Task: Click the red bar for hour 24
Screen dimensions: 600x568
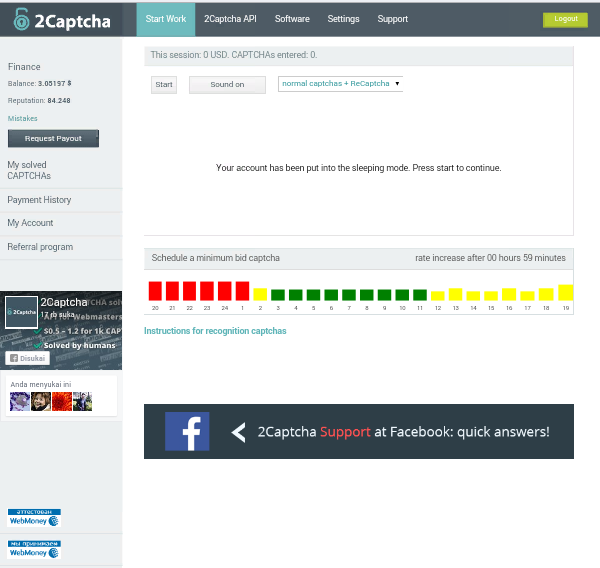Action: coord(225,291)
